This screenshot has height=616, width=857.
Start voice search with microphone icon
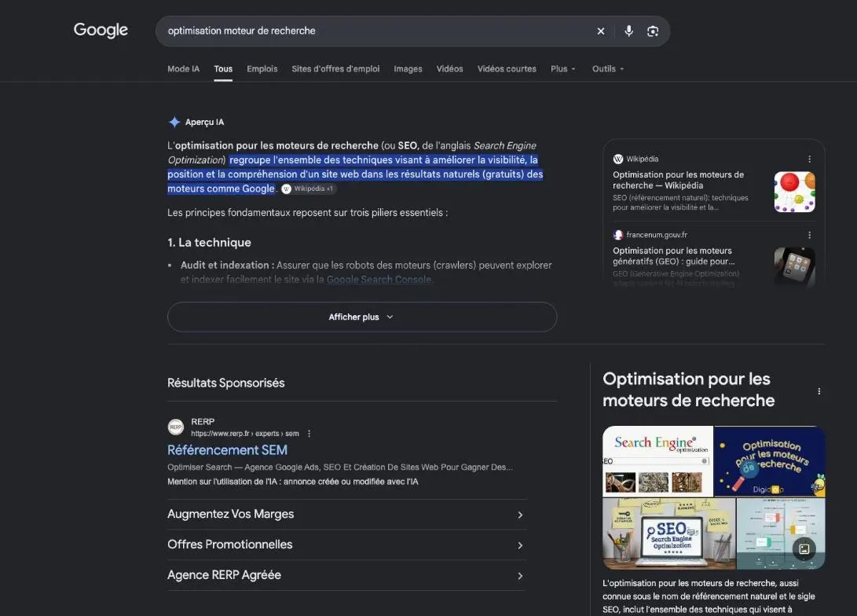629,31
